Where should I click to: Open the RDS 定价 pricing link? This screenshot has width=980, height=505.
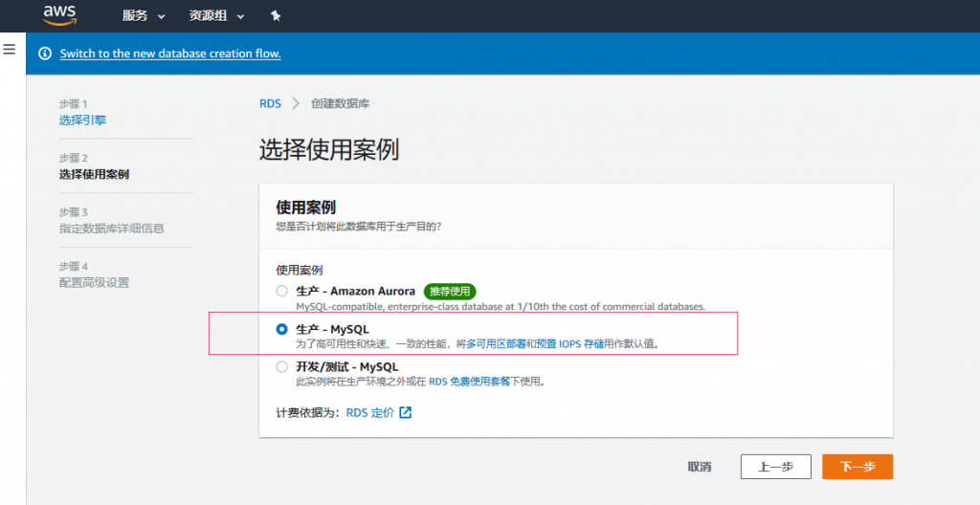370,412
